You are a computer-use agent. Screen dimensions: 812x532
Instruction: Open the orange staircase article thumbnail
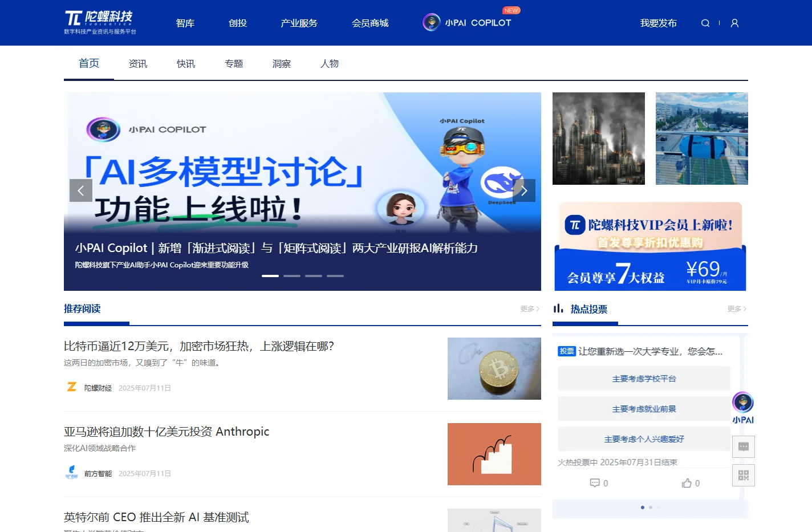coord(494,454)
